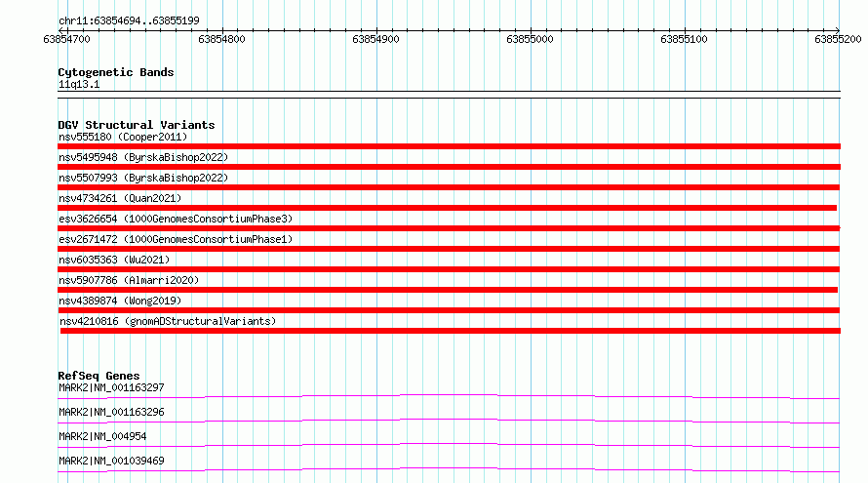
Task: Open transcript MARK2|NM_001039469 label
Action: point(111,461)
